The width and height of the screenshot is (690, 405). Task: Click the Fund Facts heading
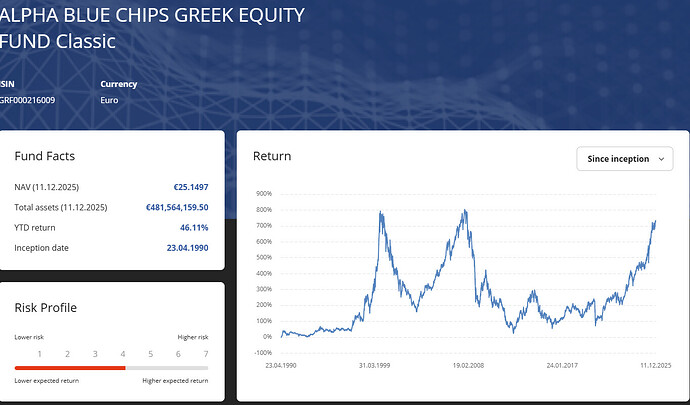click(x=45, y=156)
